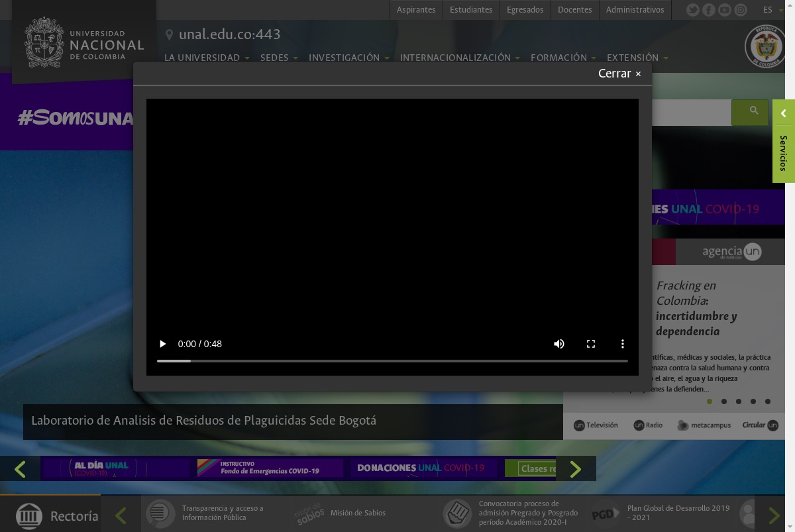Viewport: 795px width, 532px height.
Task: Open the video more-options menu
Action: pos(622,344)
